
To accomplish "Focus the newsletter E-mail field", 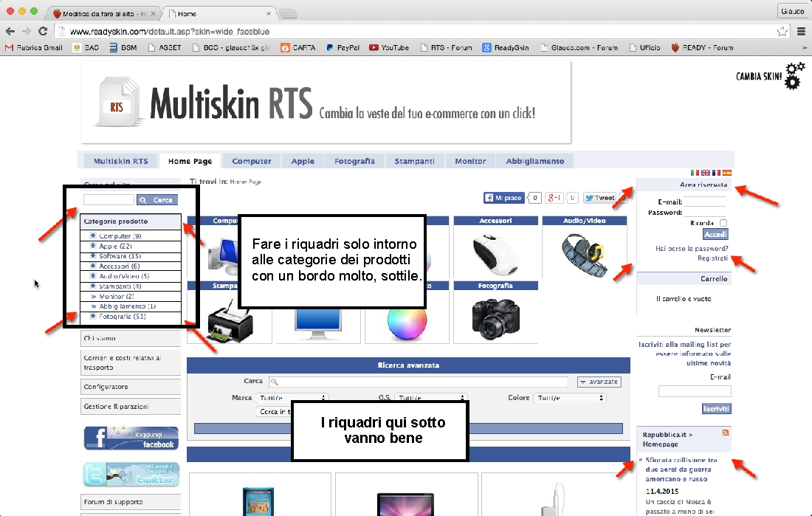I will pyautogui.click(x=695, y=391).
